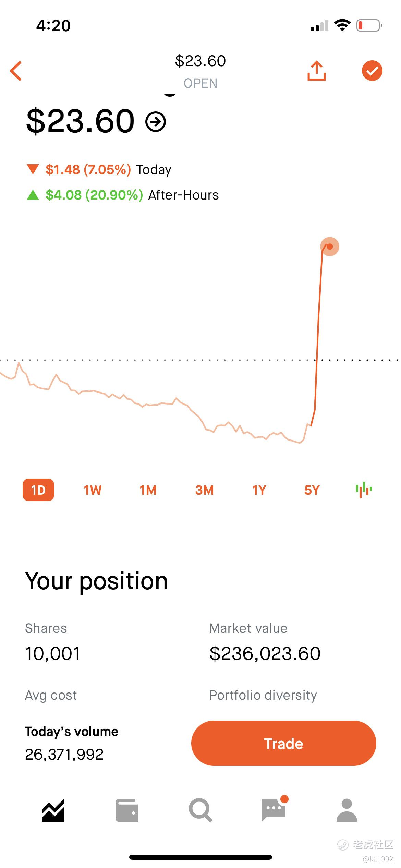View the 5Y chart range

[312, 490]
